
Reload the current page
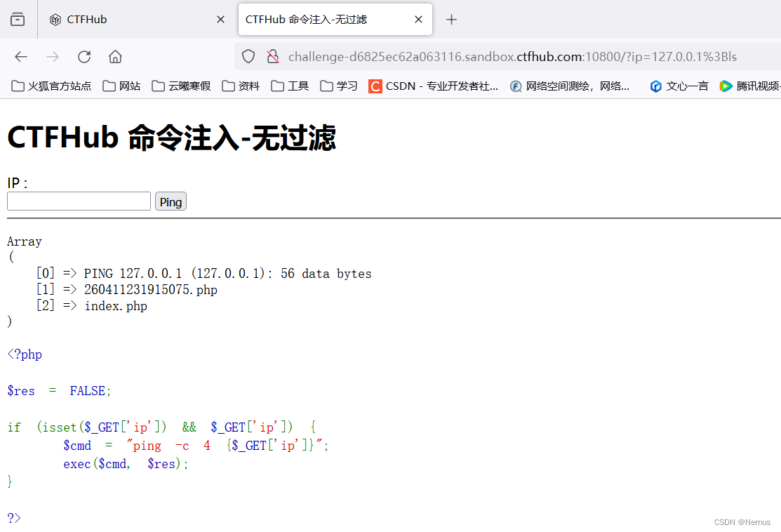tap(84, 57)
